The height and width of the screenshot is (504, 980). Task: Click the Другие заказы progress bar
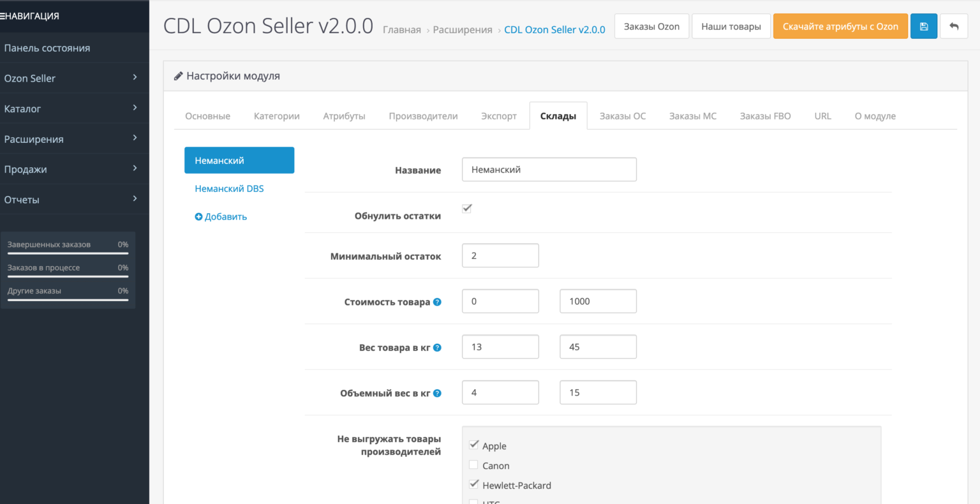tap(68, 299)
